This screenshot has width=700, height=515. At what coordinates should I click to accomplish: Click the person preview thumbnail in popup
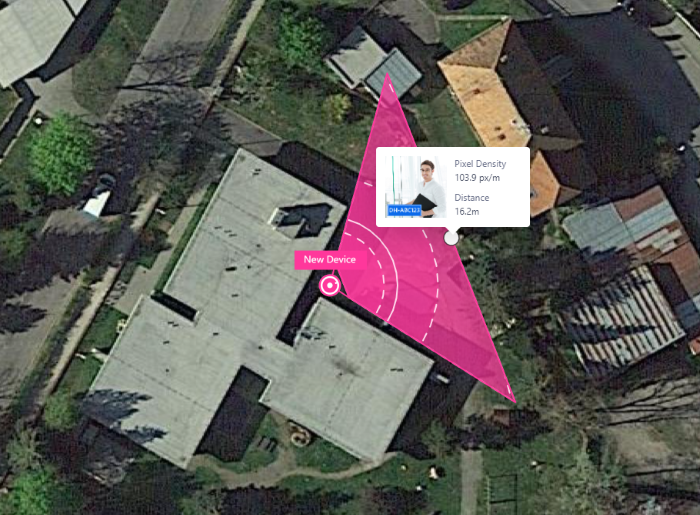click(x=416, y=187)
